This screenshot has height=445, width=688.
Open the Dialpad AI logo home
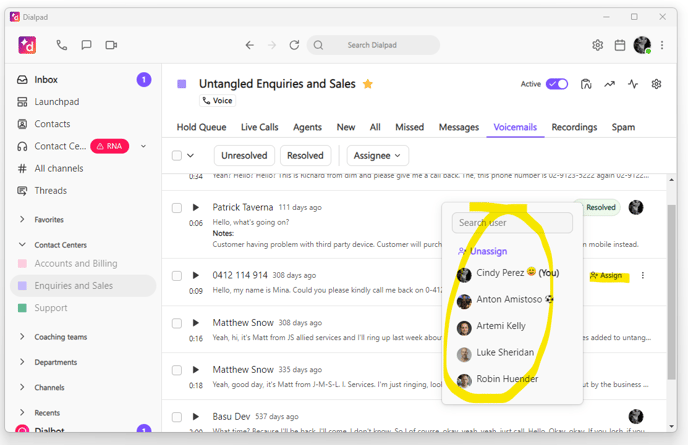tap(27, 45)
